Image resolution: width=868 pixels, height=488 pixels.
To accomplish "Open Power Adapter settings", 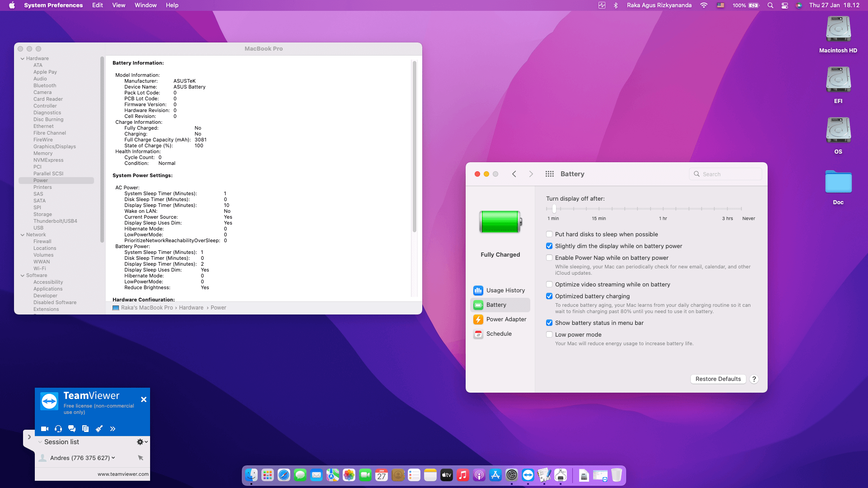I will click(x=500, y=319).
